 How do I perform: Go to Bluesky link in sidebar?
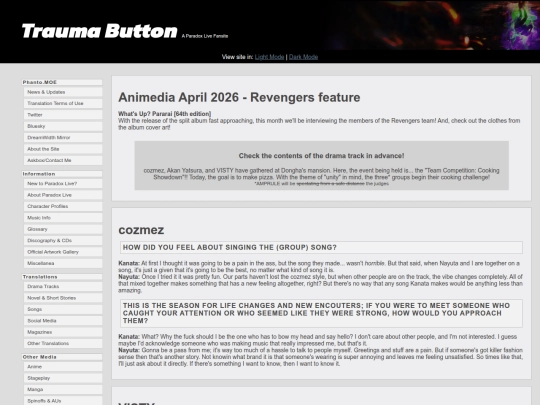pos(63,126)
